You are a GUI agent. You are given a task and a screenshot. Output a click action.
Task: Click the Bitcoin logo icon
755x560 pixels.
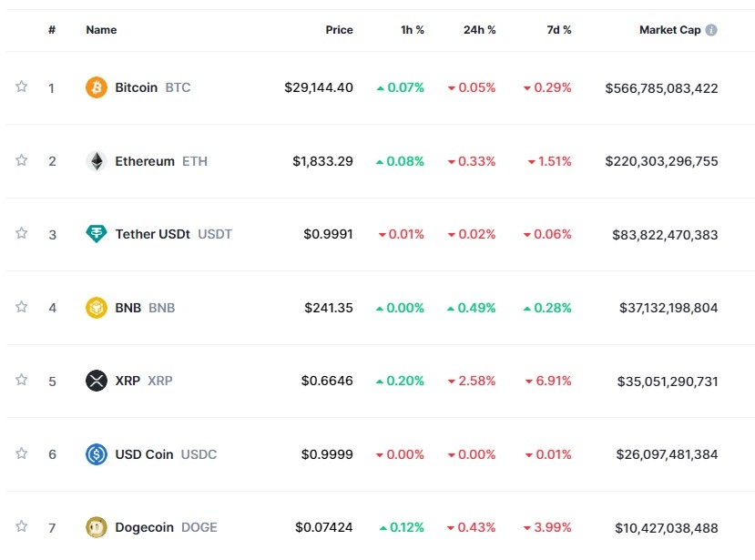click(96, 87)
